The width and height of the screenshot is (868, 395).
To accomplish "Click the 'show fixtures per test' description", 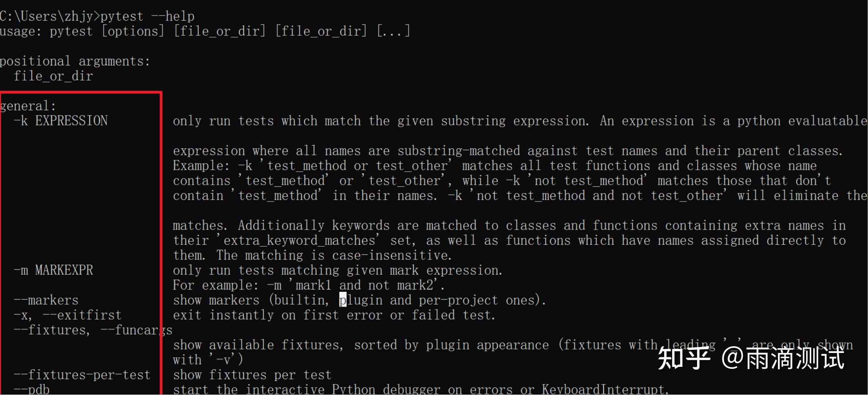I will click(252, 375).
